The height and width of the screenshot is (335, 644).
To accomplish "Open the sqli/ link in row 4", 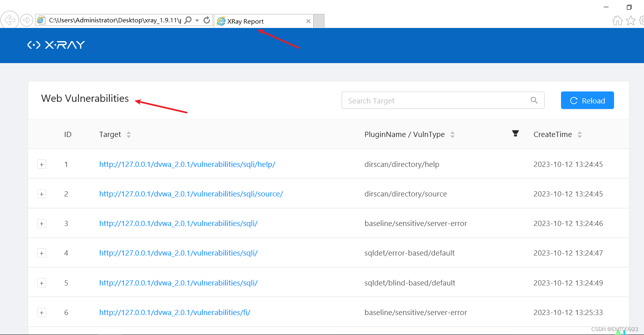I will tap(178, 253).
